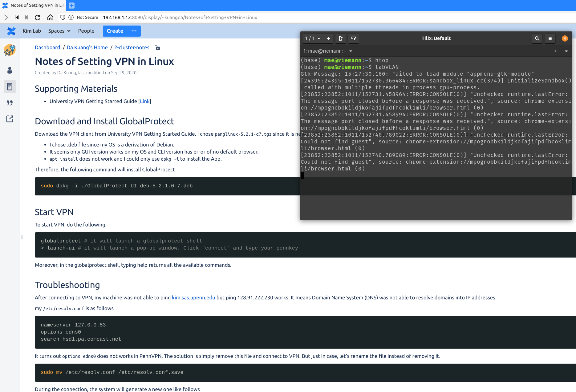This screenshot has width=576, height=392.
Task: Click the fast-forward navigation icon in browser toolbar
Action: 27,18
